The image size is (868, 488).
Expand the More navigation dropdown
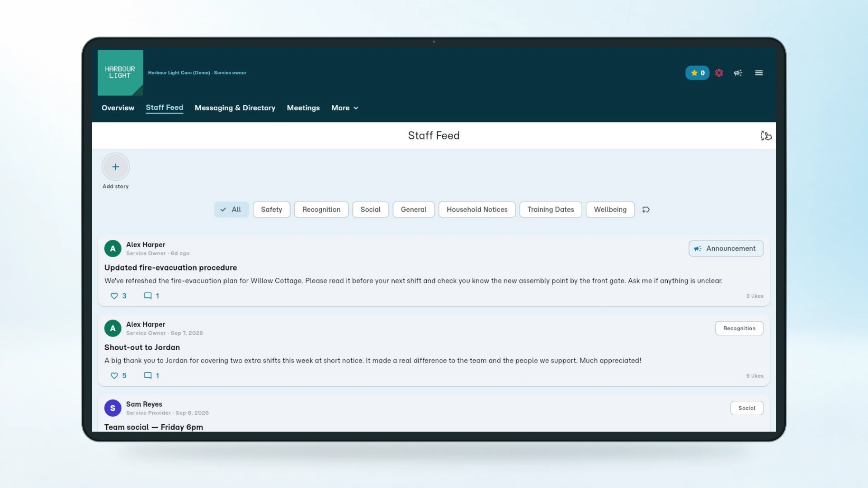click(344, 108)
